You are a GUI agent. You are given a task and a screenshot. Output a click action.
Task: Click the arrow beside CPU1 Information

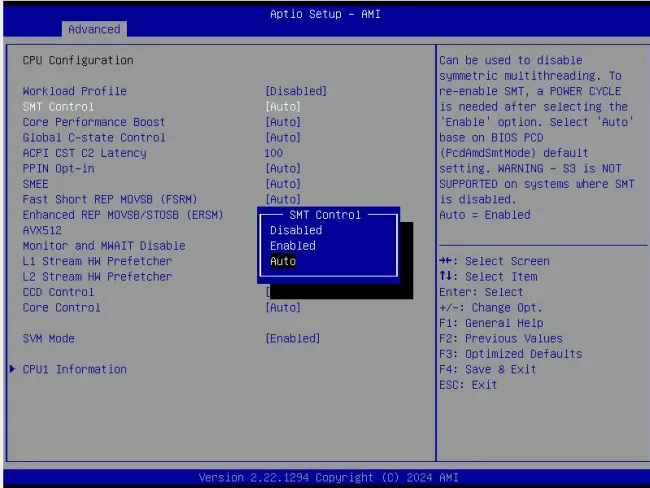coord(12,369)
